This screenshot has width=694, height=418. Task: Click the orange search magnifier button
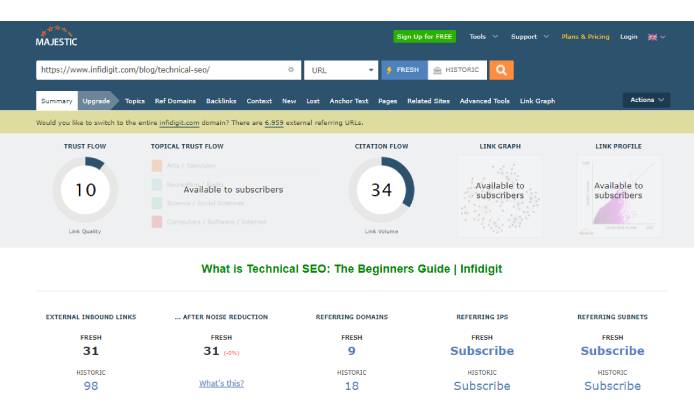click(501, 70)
